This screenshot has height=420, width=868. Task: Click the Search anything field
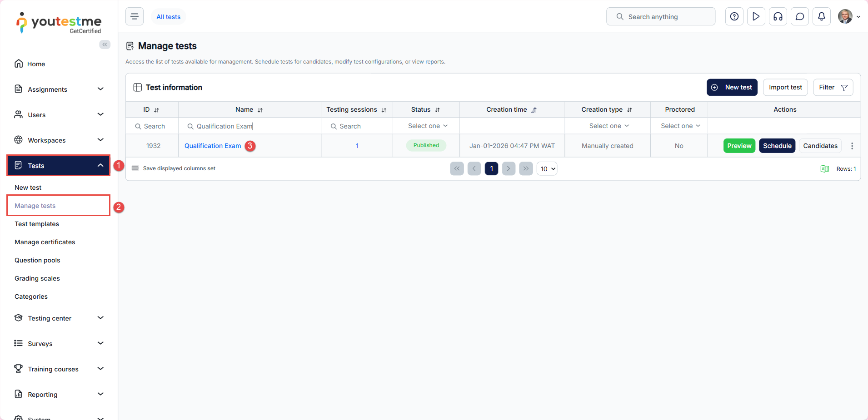(x=660, y=17)
